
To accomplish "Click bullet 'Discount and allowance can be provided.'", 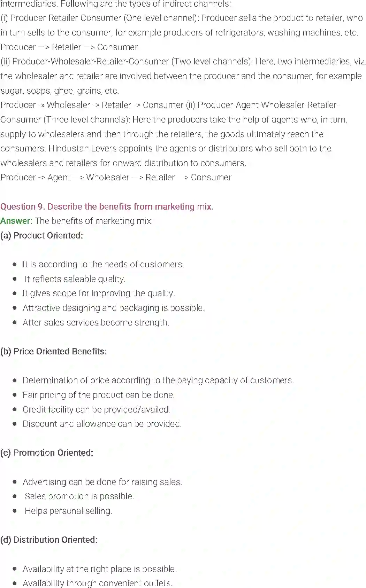I will tap(102, 424).
